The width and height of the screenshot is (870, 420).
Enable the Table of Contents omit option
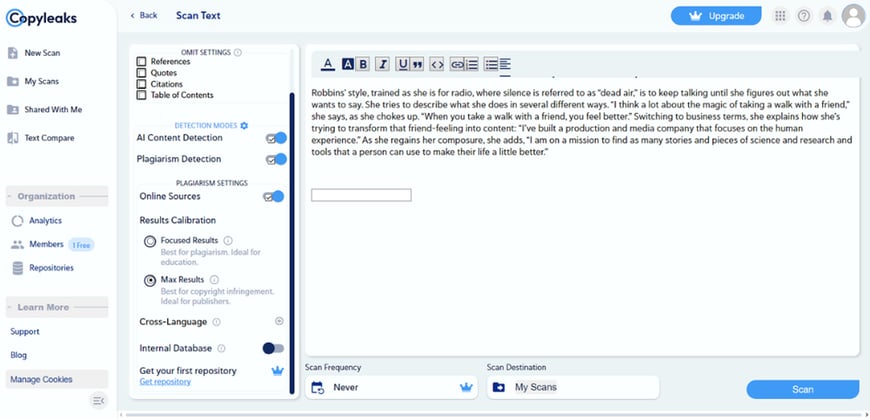(142, 96)
